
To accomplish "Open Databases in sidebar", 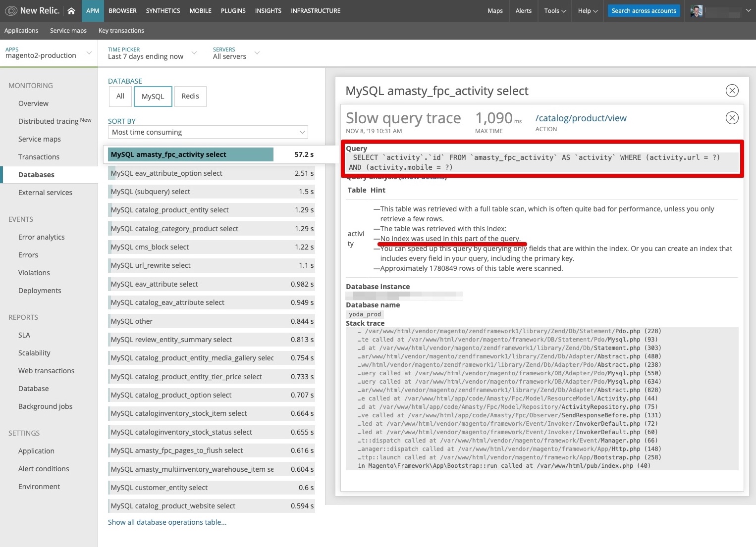I will [x=36, y=175].
